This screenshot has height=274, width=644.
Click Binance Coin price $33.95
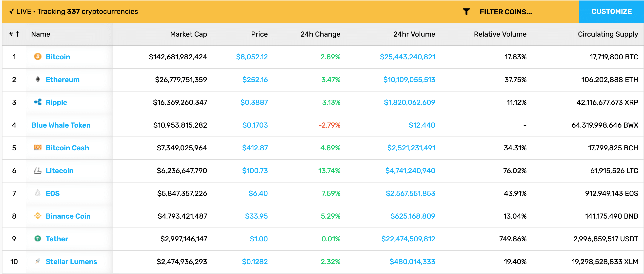click(x=257, y=216)
